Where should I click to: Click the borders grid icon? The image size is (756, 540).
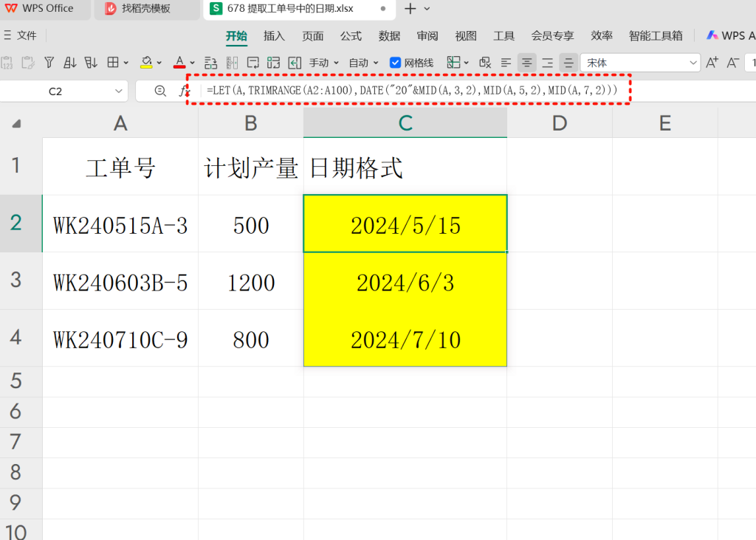113,63
